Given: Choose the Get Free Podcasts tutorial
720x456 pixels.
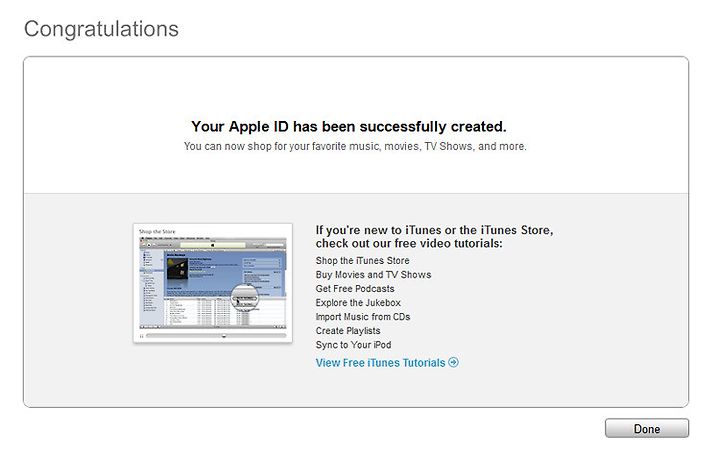Looking at the screenshot, I should pos(355,288).
